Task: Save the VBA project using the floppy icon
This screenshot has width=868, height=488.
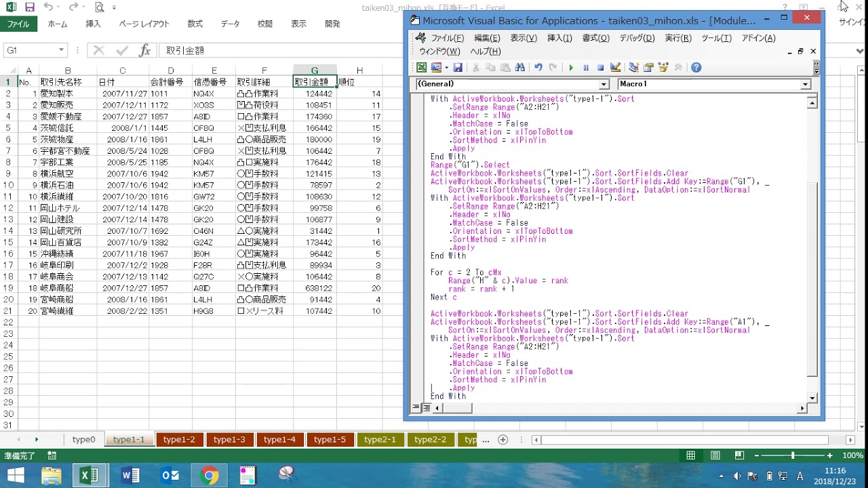Action: (x=458, y=68)
